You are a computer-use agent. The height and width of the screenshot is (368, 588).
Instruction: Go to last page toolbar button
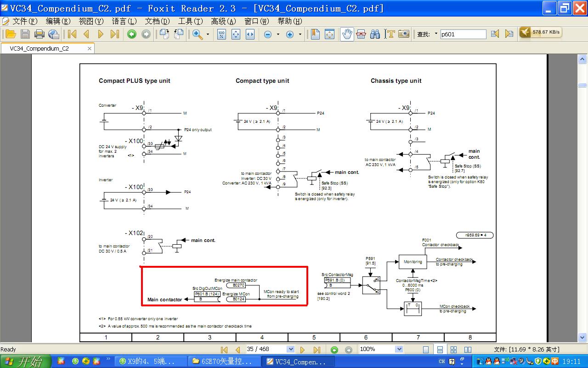click(x=115, y=34)
